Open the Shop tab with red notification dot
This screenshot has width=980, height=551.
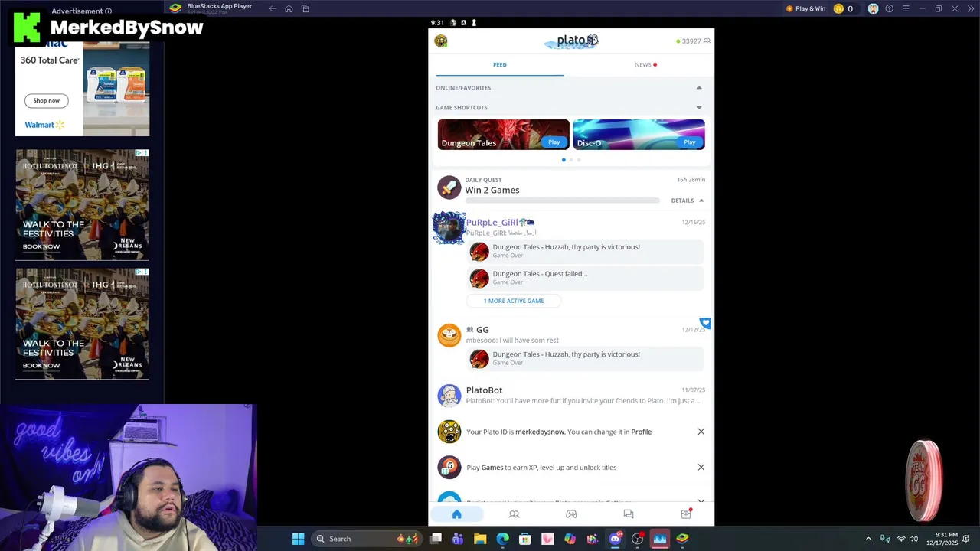tap(686, 514)
